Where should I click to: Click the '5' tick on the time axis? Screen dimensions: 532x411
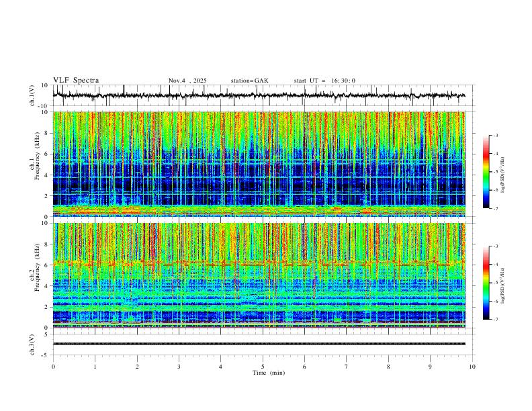(263, 367)
